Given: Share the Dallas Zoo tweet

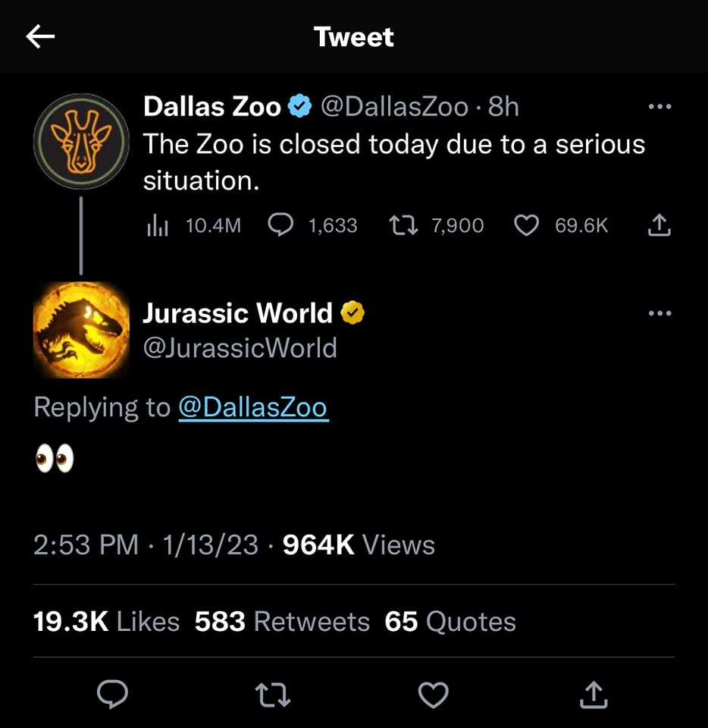Looking at the screenshot, I should (x=659, y=225).
